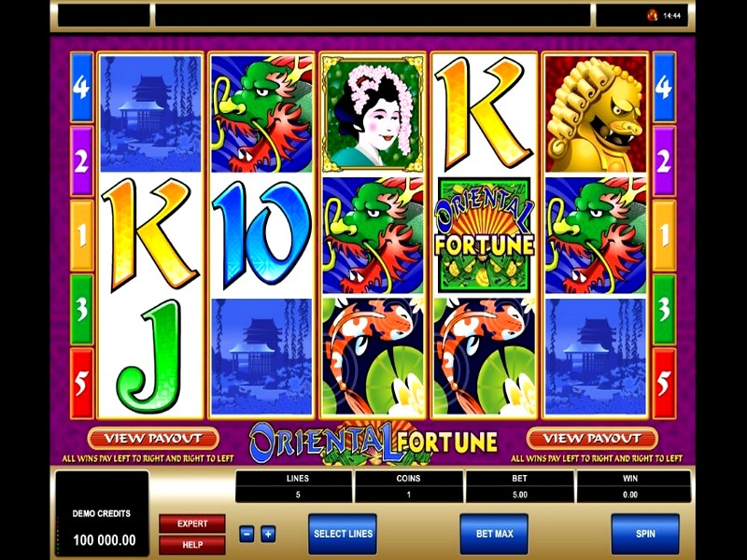The width and height of the screenshot is (747, 560).
Task: Click the green dragon symbol on the fifth reel
Action: coord(595,235)
